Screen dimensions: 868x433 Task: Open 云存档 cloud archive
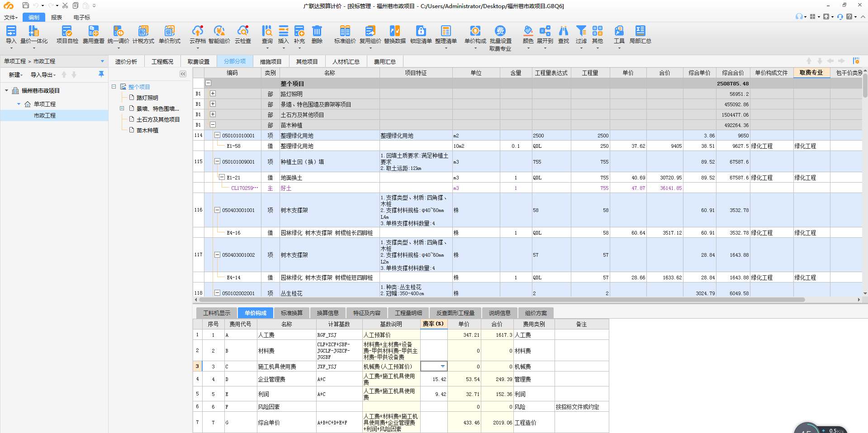click(198, 35)
